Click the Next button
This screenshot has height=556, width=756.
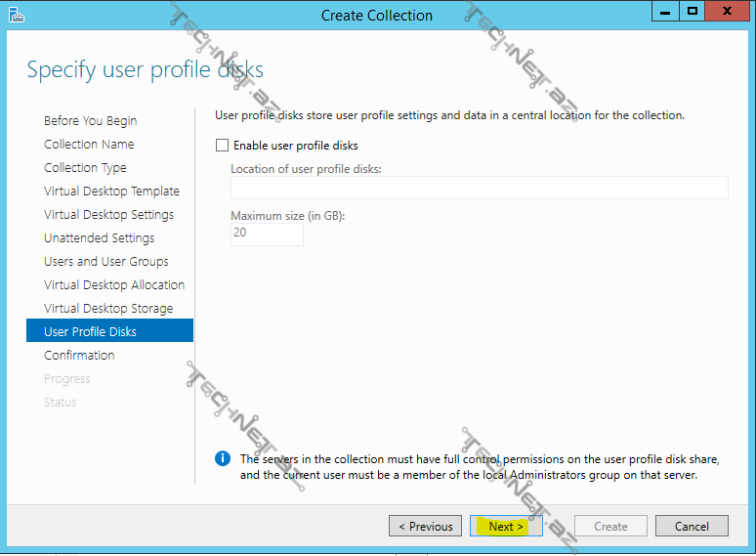click(506, 526)
